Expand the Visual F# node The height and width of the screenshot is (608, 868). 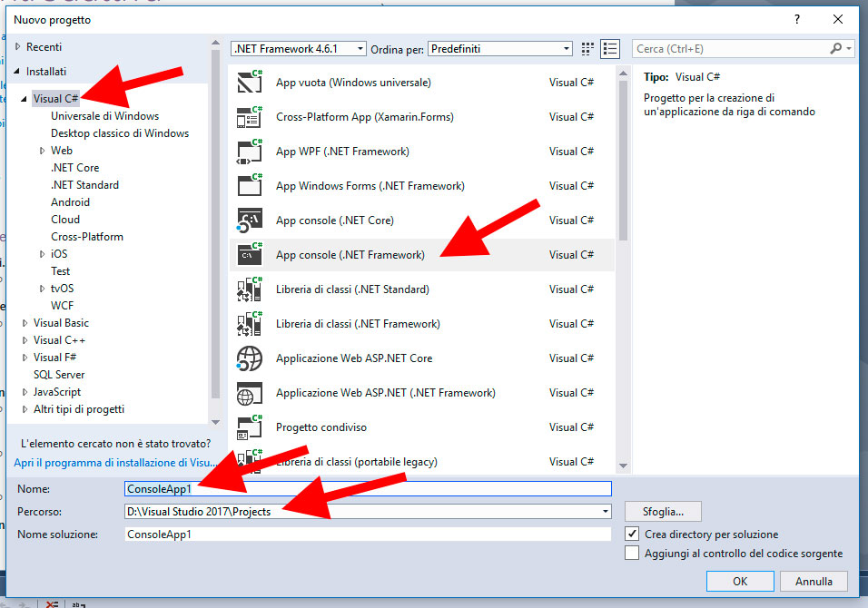click(25, 358)
